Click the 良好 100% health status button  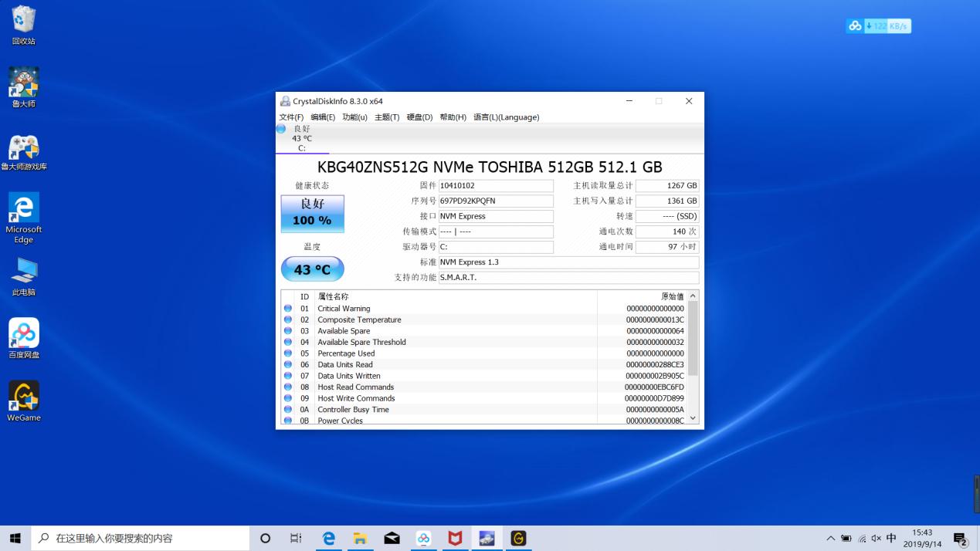tap(312, 213)
